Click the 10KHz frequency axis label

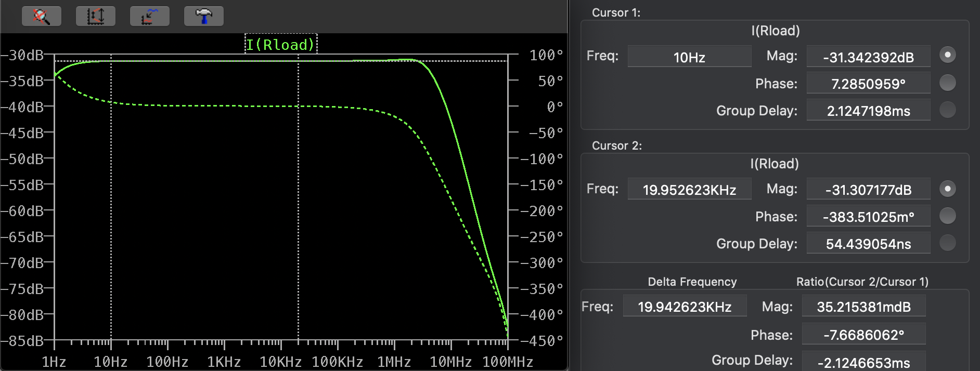pos(280,362)
